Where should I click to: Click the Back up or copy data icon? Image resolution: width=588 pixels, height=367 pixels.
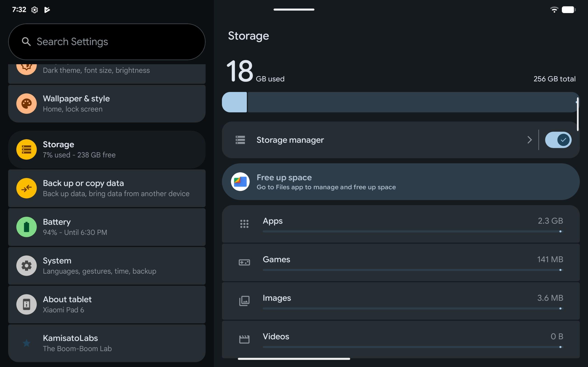[26, 188]
